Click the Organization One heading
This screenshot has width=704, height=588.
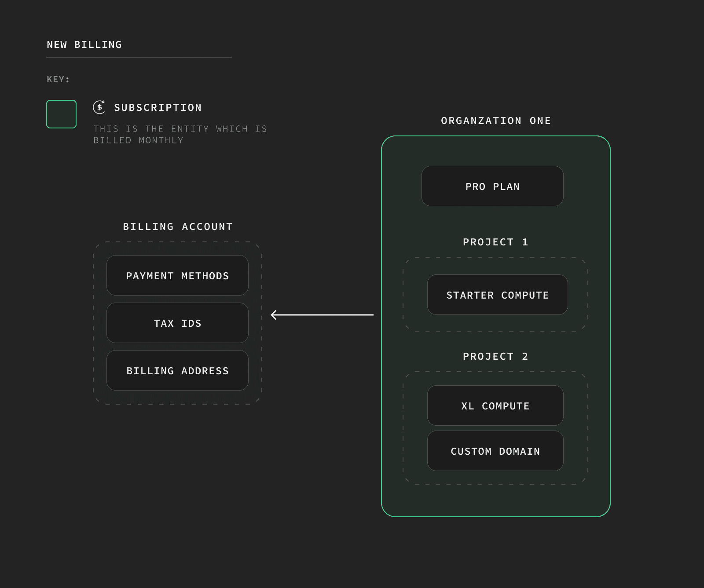[x=496, y=121]
